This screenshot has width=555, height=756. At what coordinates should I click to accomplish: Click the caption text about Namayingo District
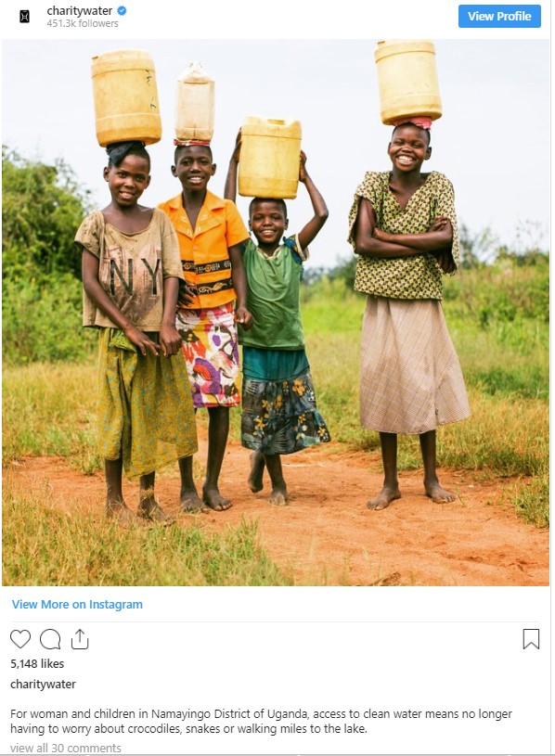(261, 721)
